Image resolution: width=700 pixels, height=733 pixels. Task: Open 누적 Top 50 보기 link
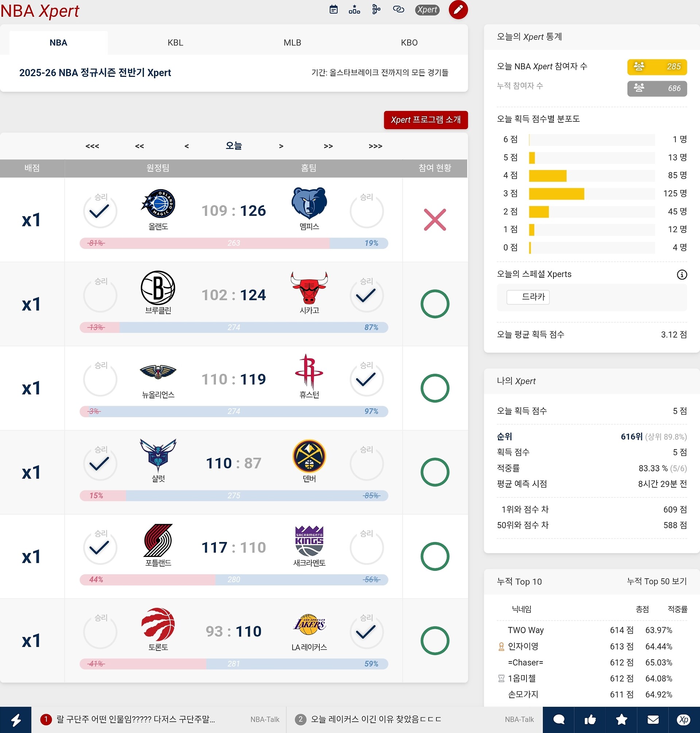tap(656, 581)
